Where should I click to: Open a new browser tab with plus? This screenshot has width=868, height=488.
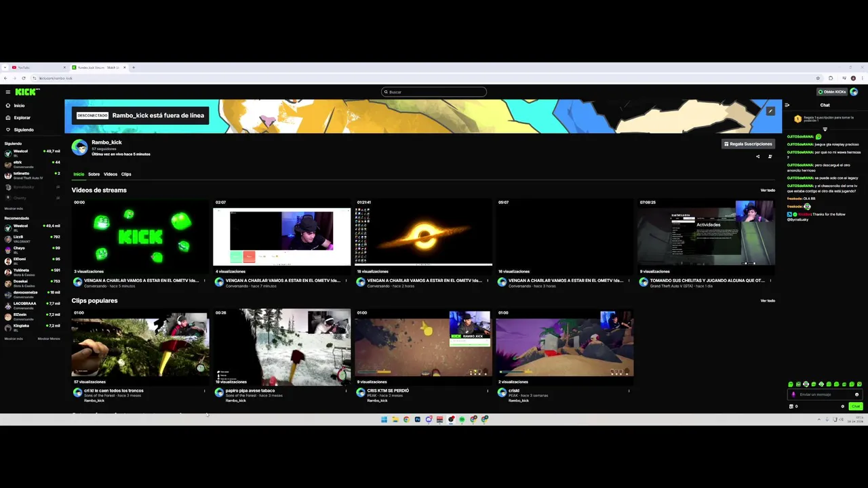coord(134,67)
